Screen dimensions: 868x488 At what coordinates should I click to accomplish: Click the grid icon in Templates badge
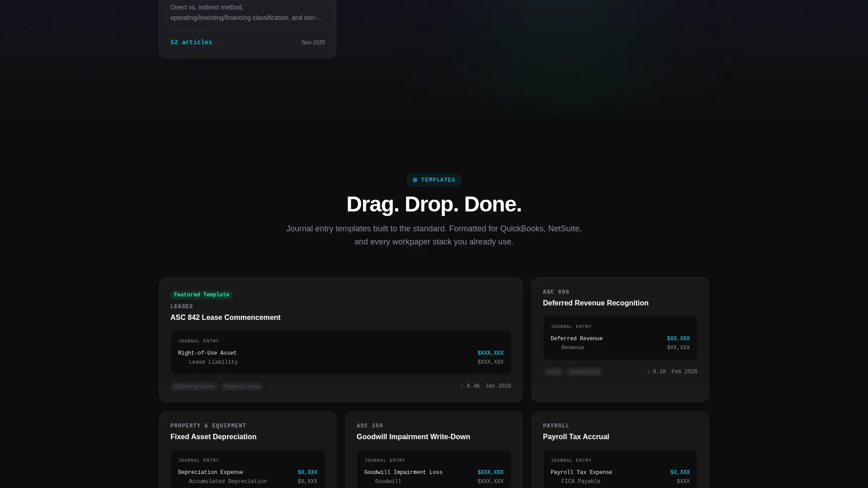coord(415,180)
